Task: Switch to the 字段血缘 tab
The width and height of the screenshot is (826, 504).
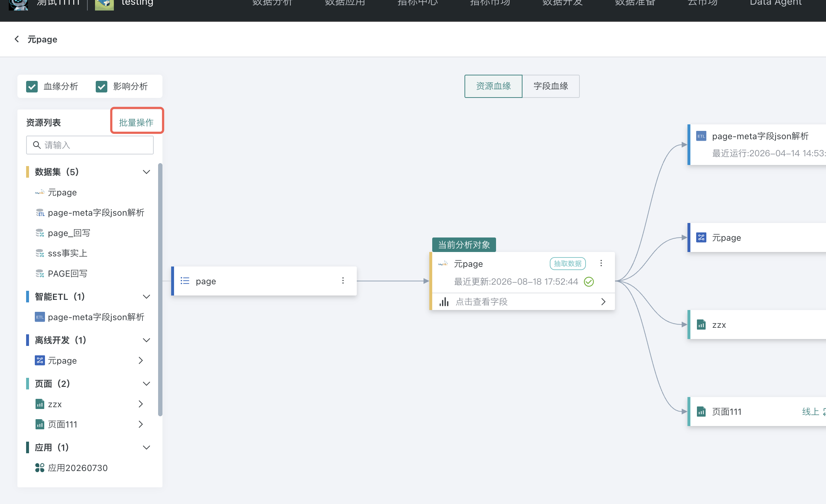Action: (551, 86)
